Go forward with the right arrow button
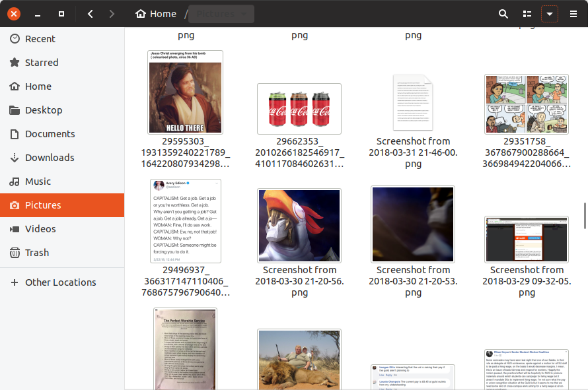 point(112,14)
